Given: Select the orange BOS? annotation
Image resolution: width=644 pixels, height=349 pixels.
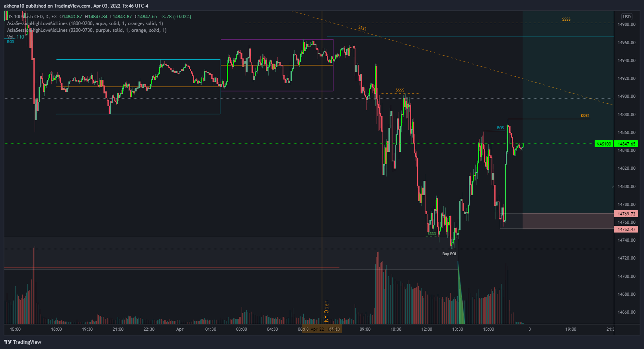Looking at the screenshot, I should (585, 116).
